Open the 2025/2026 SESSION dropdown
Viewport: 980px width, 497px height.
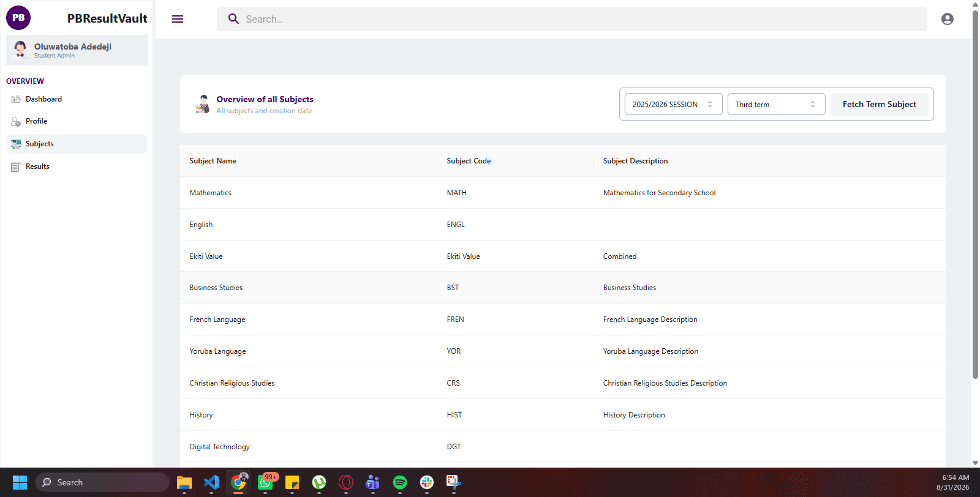click(x=673, y=104)
